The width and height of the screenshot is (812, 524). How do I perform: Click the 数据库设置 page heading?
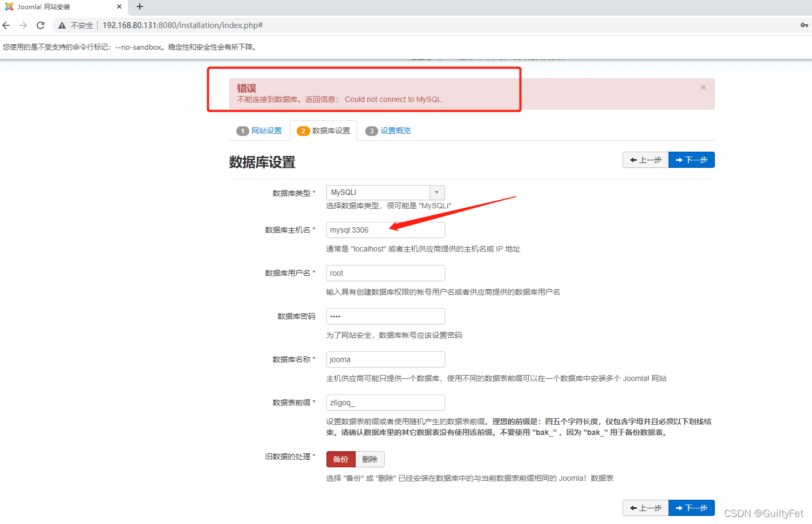pos(262,162)
